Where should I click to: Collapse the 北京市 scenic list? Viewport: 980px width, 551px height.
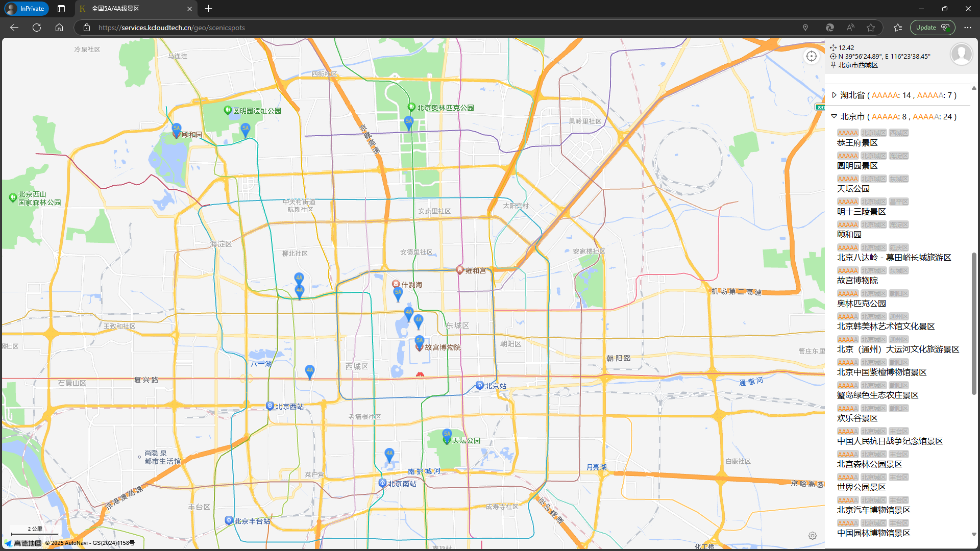click(x=834, y=116)
